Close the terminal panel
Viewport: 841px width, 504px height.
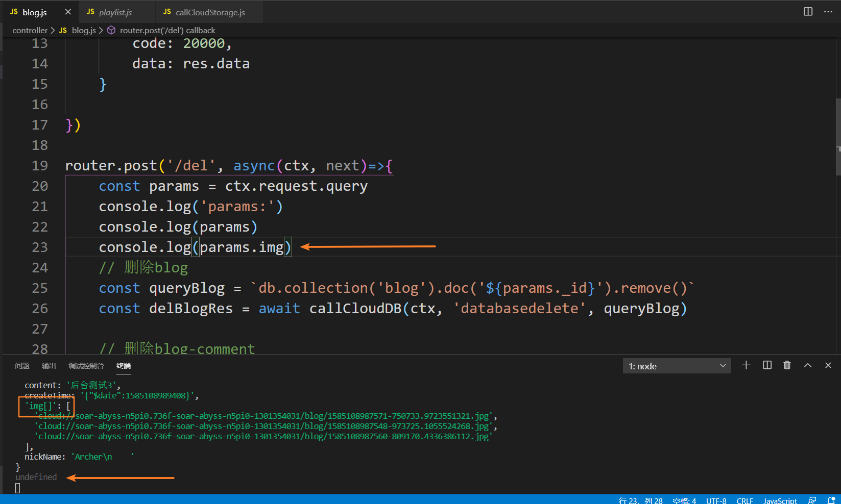pos(828,365)
